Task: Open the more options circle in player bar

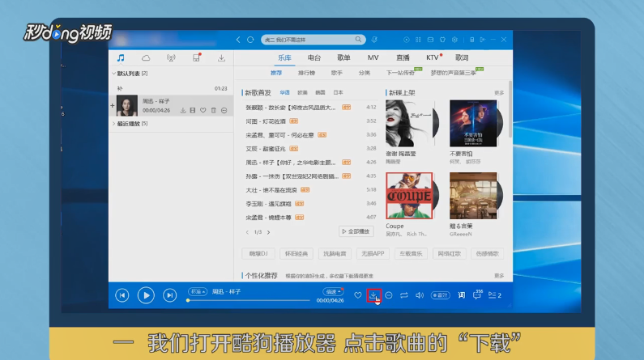Action: tap(389, 295)
